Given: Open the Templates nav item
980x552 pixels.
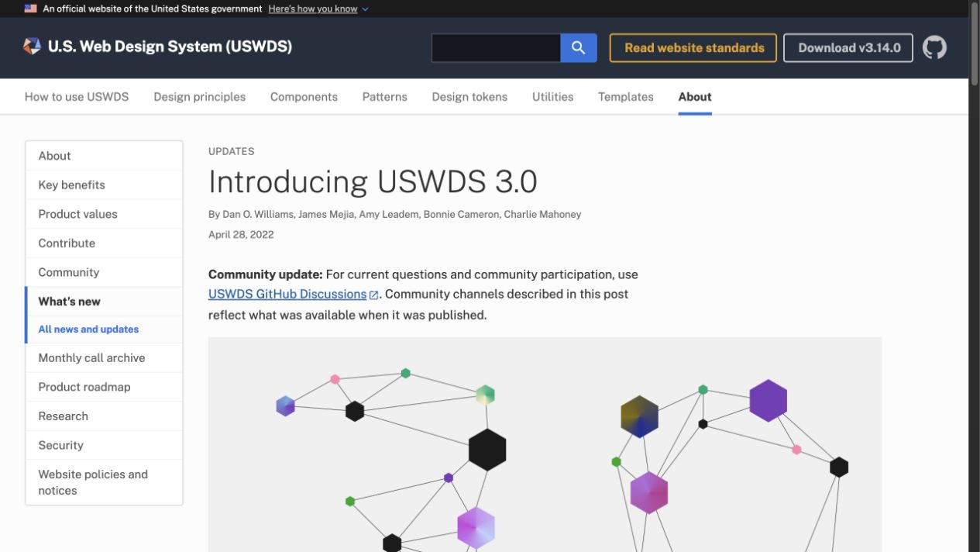Looking at the screenshot, I should click(625, 97).
